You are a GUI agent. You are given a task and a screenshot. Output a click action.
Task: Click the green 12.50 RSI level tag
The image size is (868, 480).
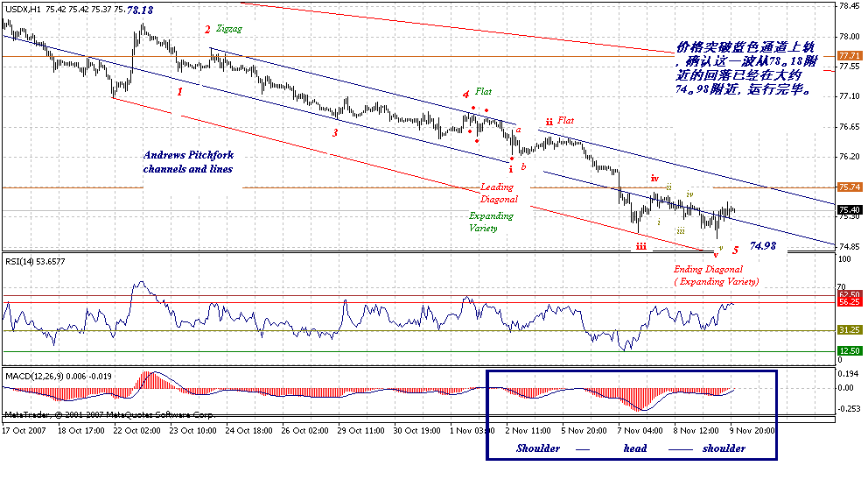pos(849,351)
